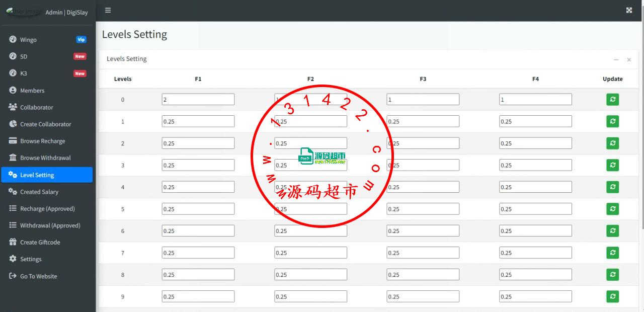Collapse the Levels Setting card with minus icon

[x=616, y=59]
